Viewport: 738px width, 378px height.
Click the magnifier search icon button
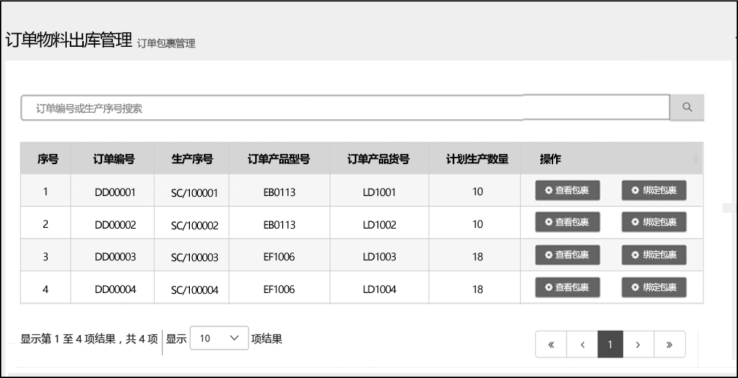tap(687, 107)
